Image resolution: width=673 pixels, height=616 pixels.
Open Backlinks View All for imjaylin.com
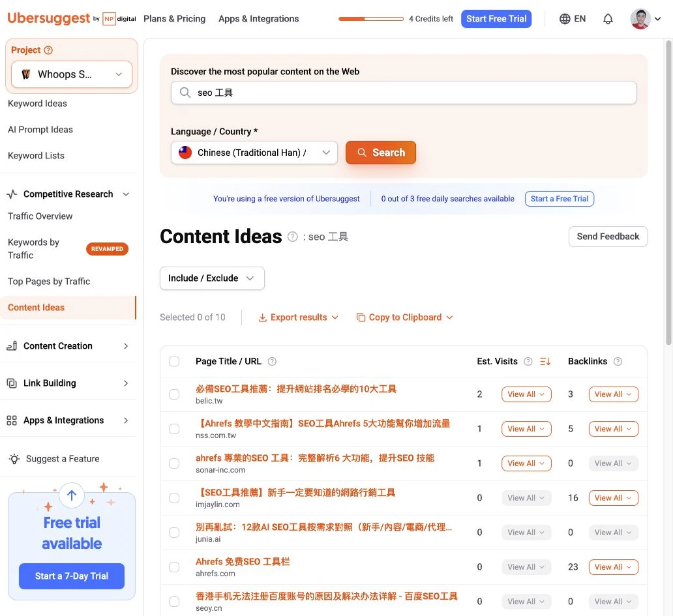614,498
